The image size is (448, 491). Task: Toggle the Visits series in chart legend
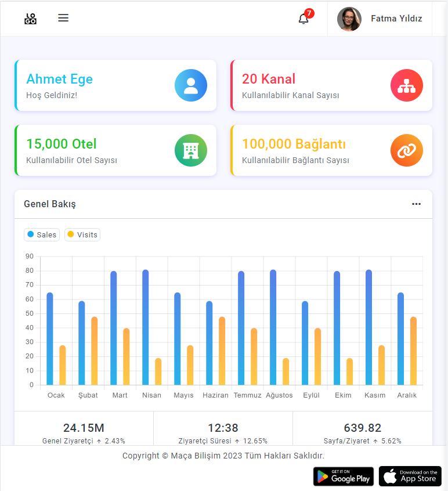pyautogui.click(x=82, y=234)
